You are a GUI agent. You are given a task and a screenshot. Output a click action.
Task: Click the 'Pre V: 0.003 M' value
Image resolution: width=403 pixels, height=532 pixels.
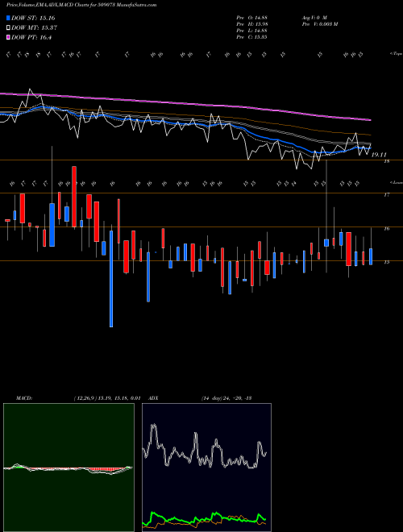320,23
